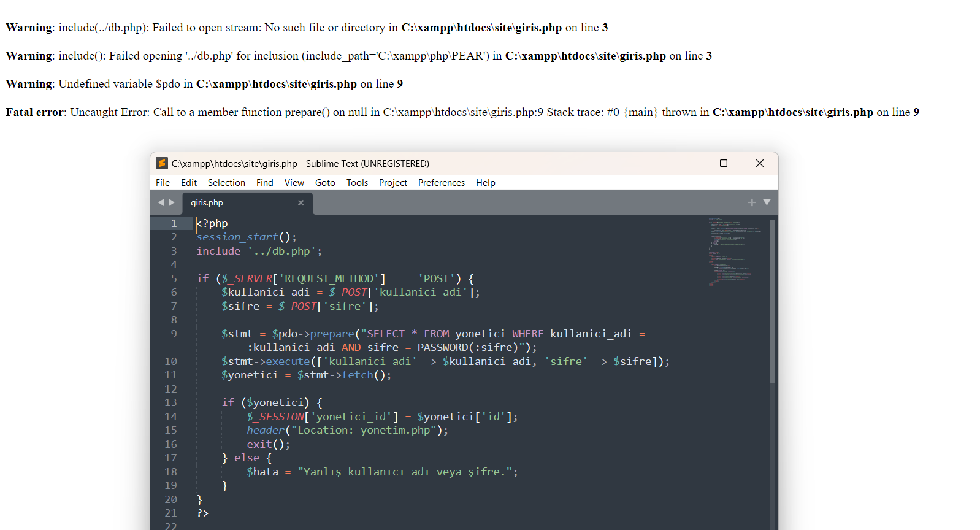Click the "fetch" method call in code

coord(358,375)
